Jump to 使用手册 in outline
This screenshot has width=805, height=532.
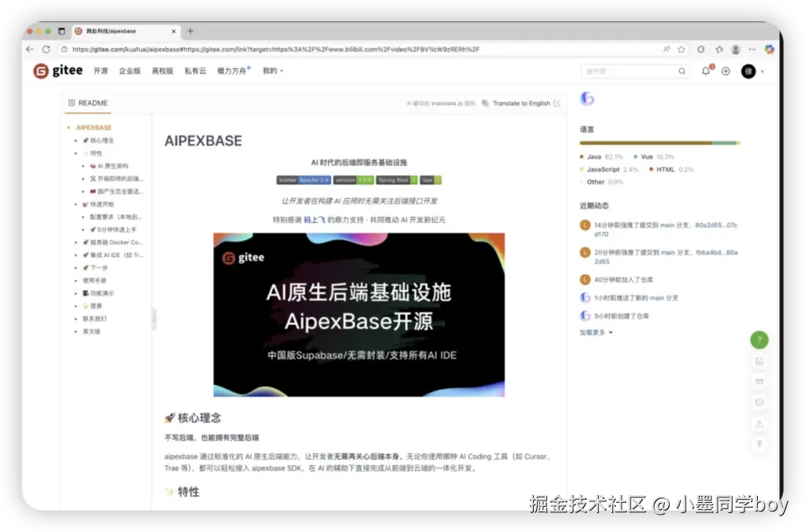[x=94, y=281]
